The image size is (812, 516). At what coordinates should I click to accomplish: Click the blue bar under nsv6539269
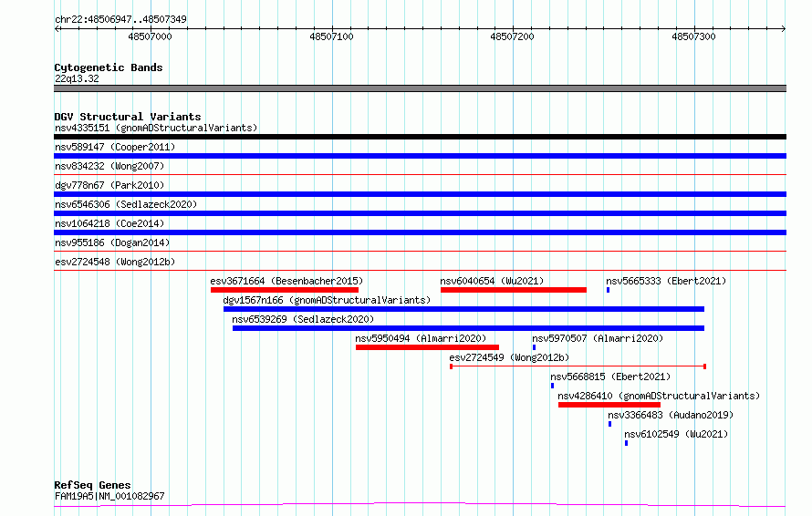click(x=469, y=328)
